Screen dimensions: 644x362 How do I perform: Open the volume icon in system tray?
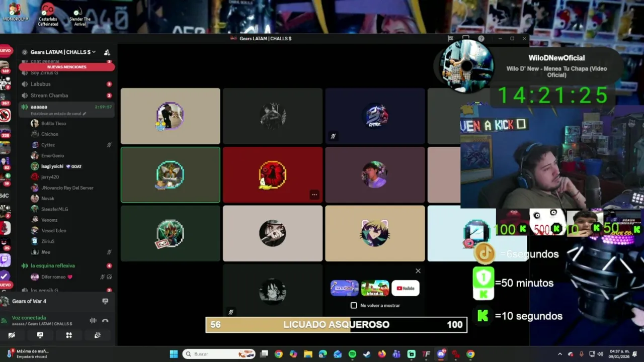[600, 354]
